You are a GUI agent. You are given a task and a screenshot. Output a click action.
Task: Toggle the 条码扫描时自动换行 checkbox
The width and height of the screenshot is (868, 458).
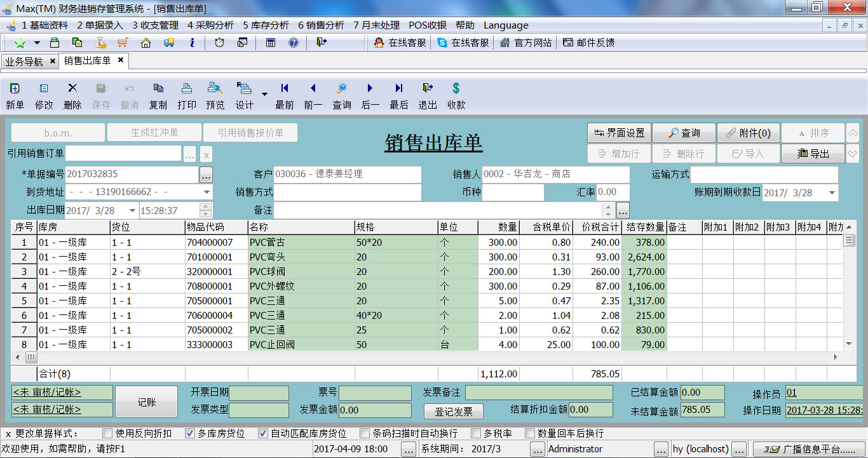click(365, 433)
